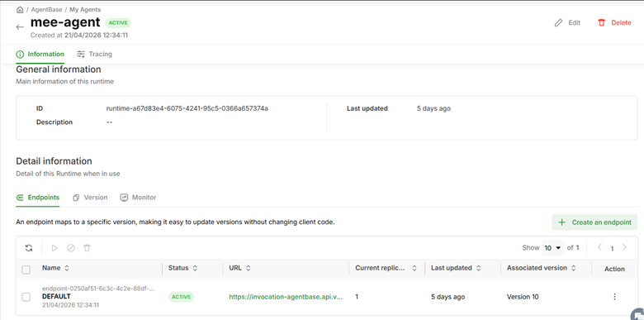Select all endpoints header checkbox
The width and height of the screenshot is (644, 320).
pyautogui.click(x=26, y=270)
